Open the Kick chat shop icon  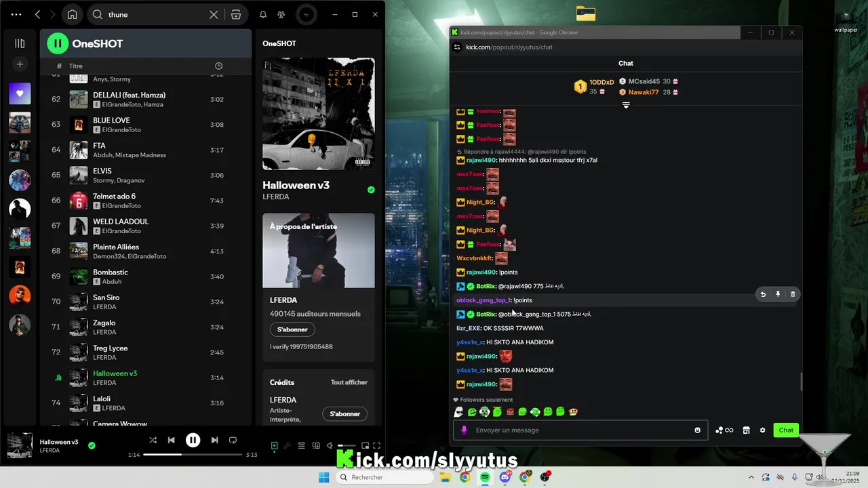(746, 430)
